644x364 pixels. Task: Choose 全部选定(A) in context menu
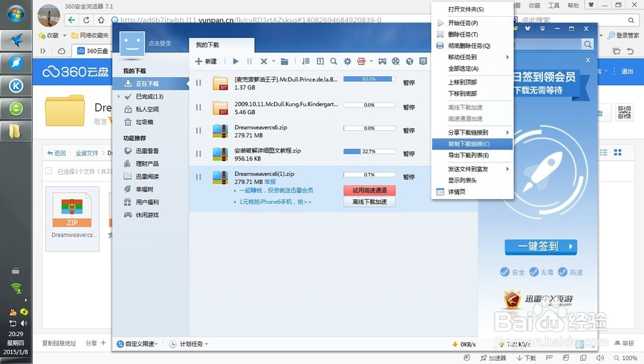(x=472, y=68)
